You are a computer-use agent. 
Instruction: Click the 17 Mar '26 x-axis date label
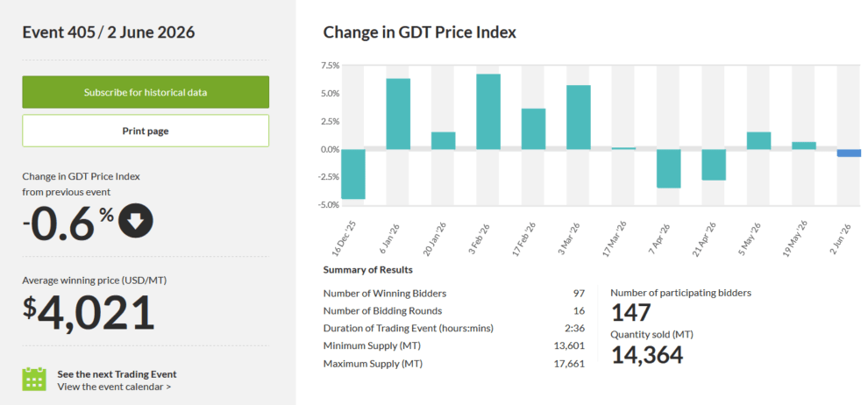click(614, 238)
